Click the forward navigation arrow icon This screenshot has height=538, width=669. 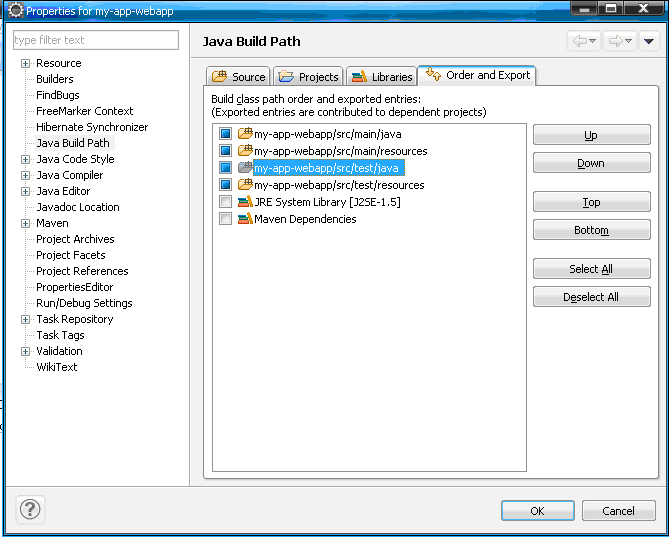[x=616, y=41]
